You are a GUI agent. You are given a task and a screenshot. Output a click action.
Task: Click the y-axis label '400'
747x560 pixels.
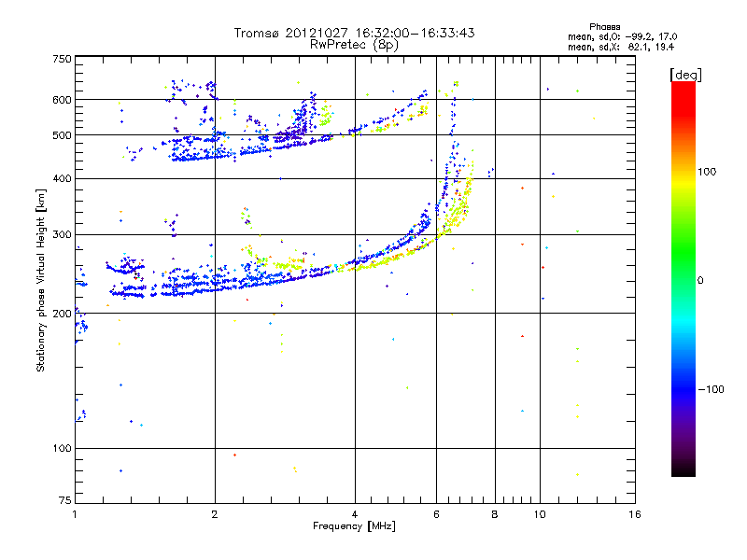coord(62,178)
